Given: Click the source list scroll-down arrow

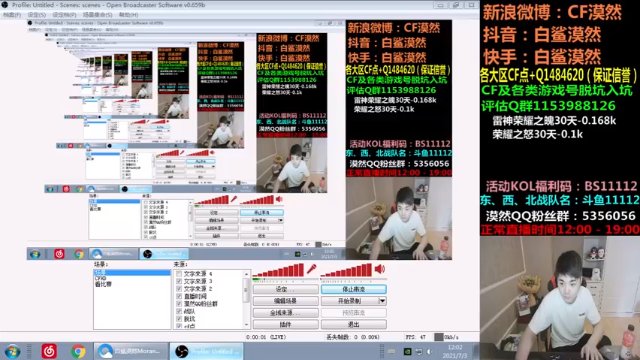Looking at the screenshot, I should pos(246,325).
